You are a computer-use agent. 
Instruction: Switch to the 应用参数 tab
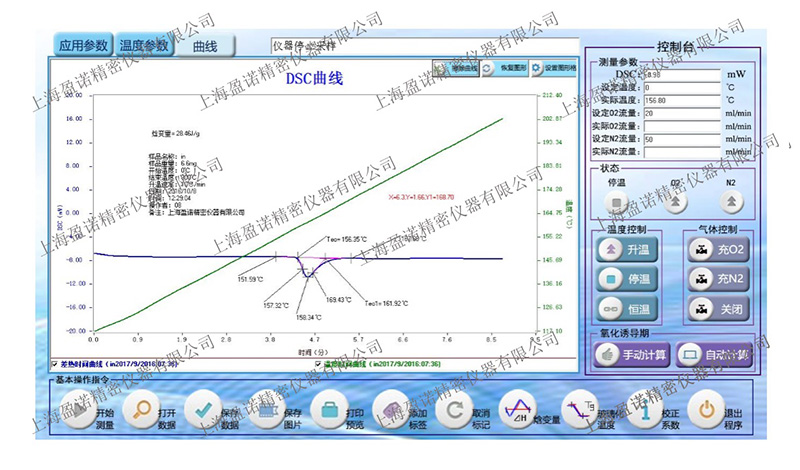click(83, 45)
